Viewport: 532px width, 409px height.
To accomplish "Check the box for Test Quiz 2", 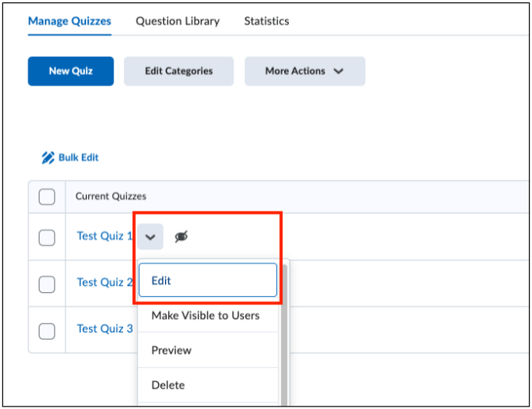I will [47, 284].
